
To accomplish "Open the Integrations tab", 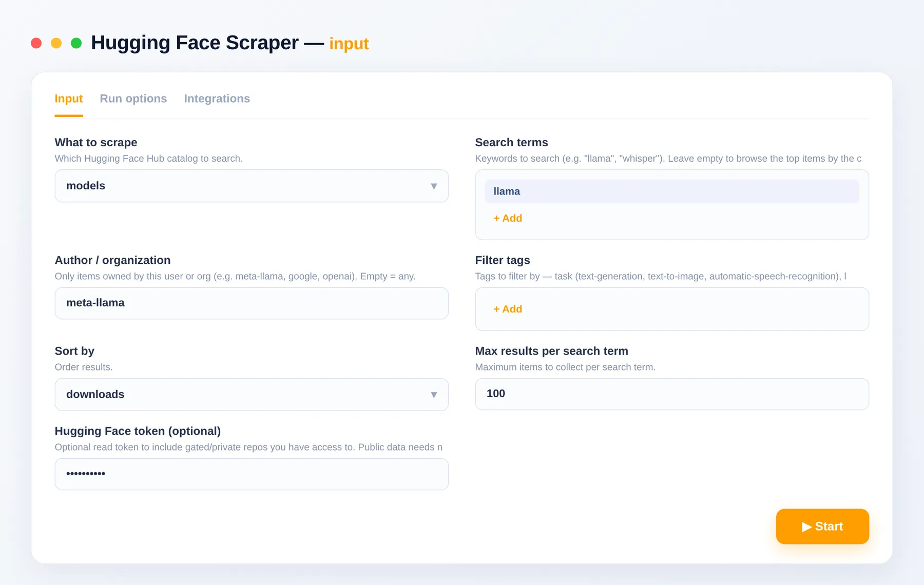I will click(217, 99).
